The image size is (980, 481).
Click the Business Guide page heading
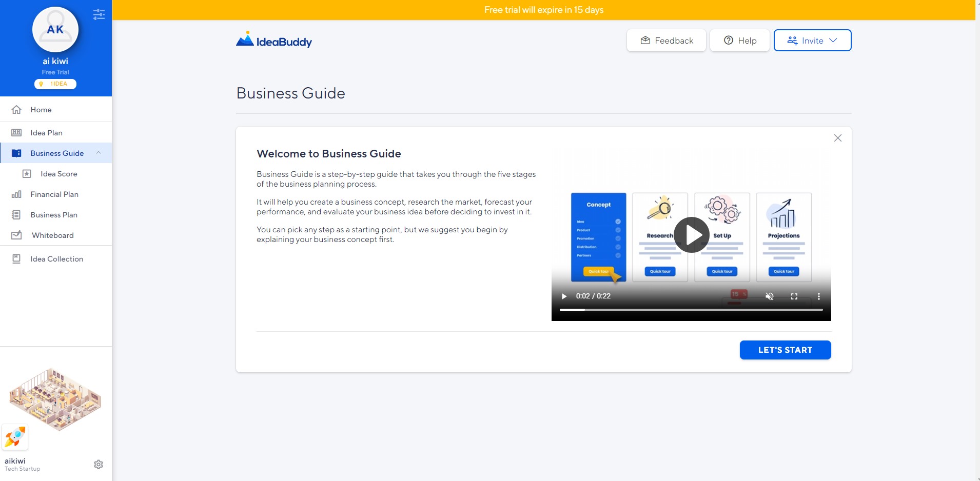point(291,93)
